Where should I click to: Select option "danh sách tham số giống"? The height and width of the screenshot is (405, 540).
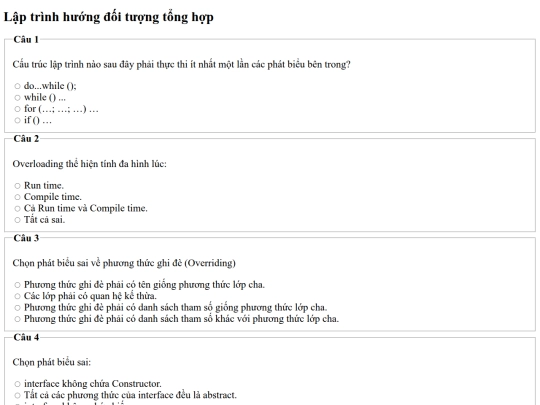(18, 308)
